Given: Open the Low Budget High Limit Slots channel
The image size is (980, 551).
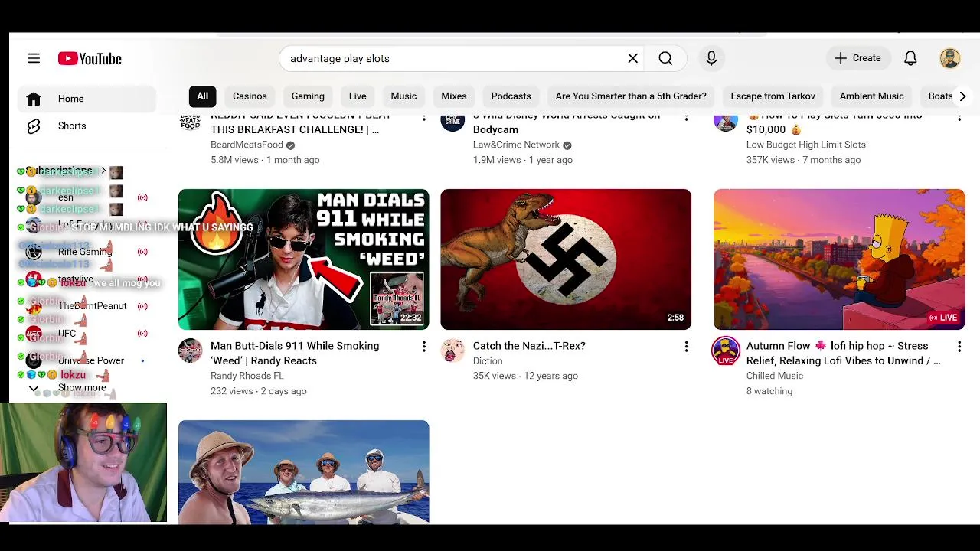Looking at the screenshot, I should [x=806, y=145].
